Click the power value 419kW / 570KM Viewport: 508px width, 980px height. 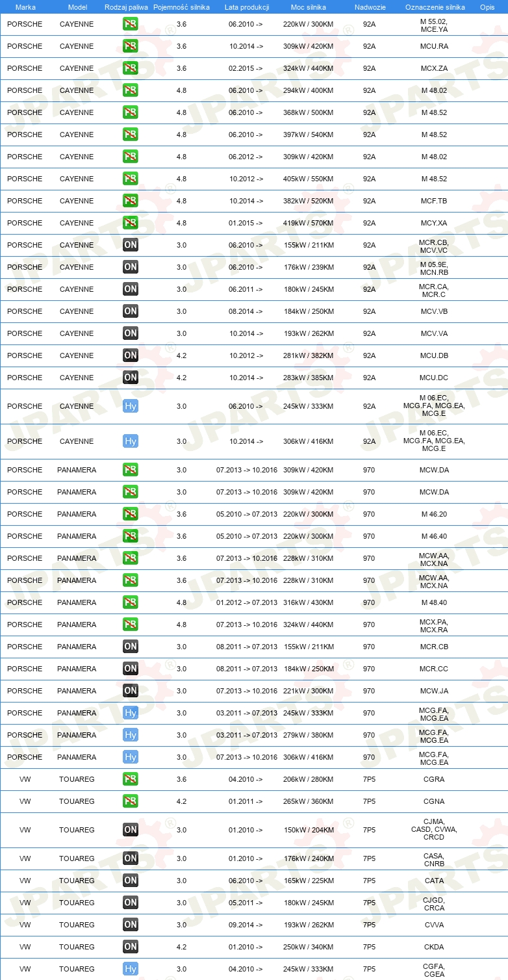pos(309,223)
